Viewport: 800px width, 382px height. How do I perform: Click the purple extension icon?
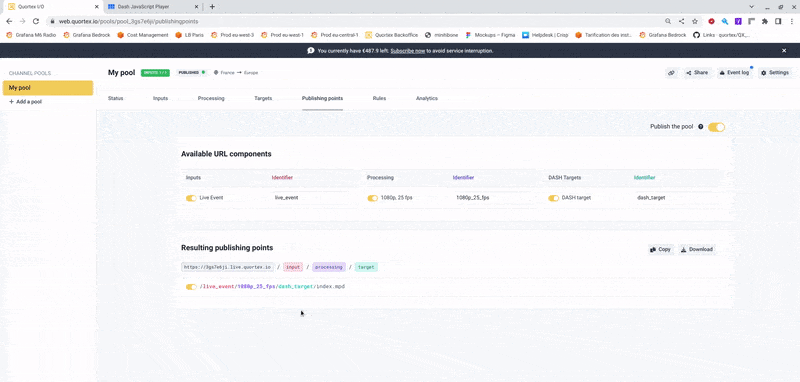tap(738, 21)
